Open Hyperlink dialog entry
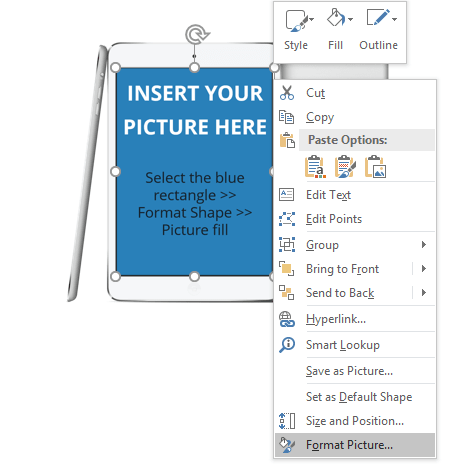This screenshot has width=468, height=468. point(355,319)
